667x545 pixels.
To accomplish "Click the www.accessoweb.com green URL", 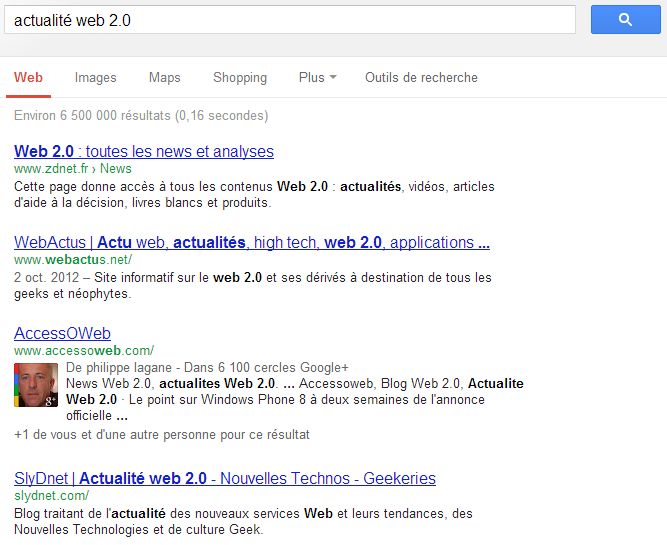I will click(x=83, y=350).
